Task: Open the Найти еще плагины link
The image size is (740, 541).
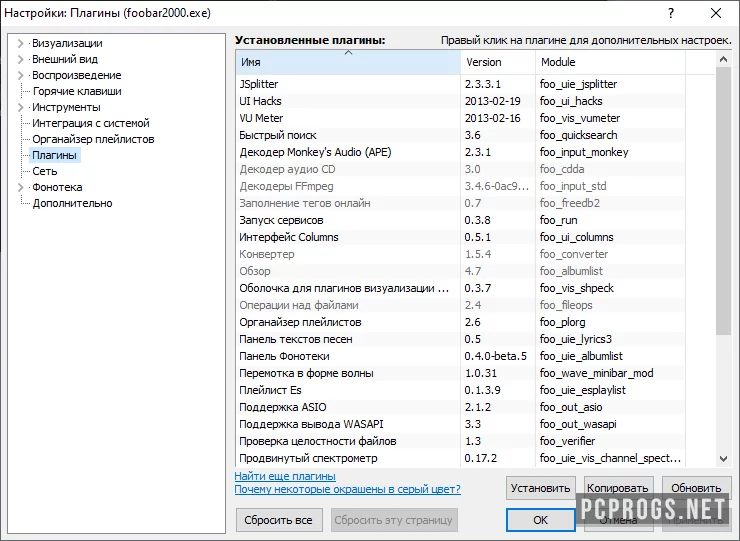Action: tap(285, 476)
